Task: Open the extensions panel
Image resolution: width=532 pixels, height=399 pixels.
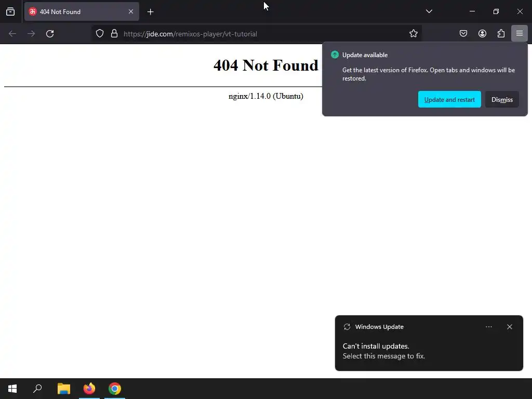Action: tap(501, 34)
